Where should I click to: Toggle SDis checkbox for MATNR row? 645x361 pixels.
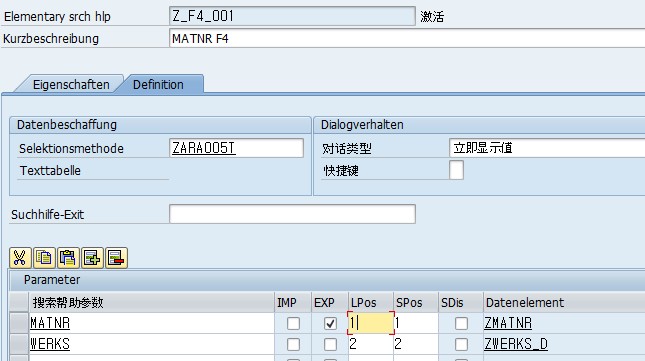pyautogui.click(x=461, y=324)
